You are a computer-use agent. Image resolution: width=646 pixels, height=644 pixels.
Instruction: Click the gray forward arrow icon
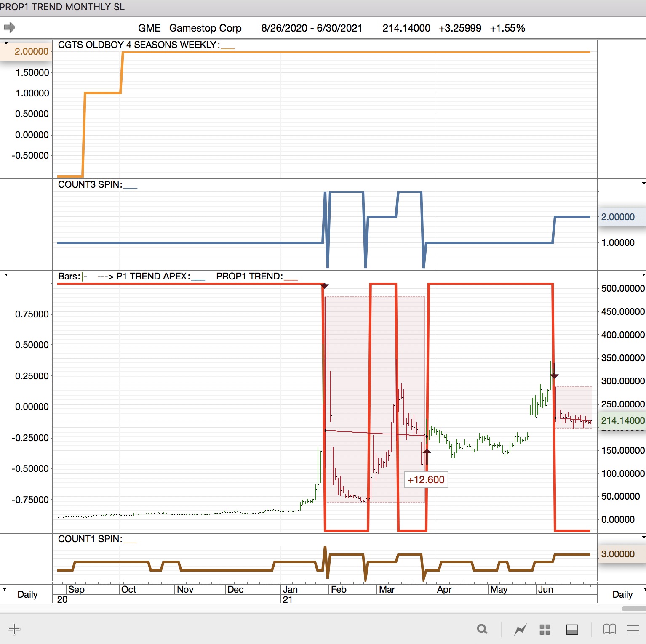click(10, 28)
